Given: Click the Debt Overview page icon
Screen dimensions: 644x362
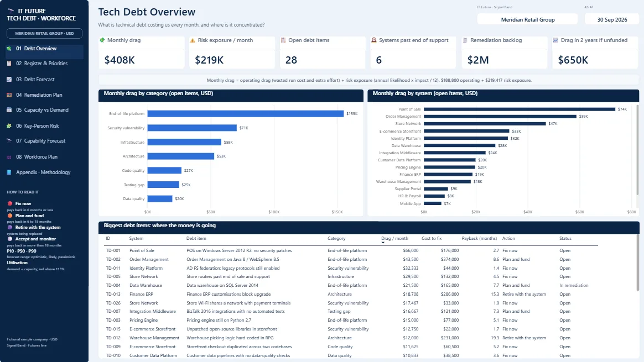Looking at the screenshot, I should tap(9, 49).
